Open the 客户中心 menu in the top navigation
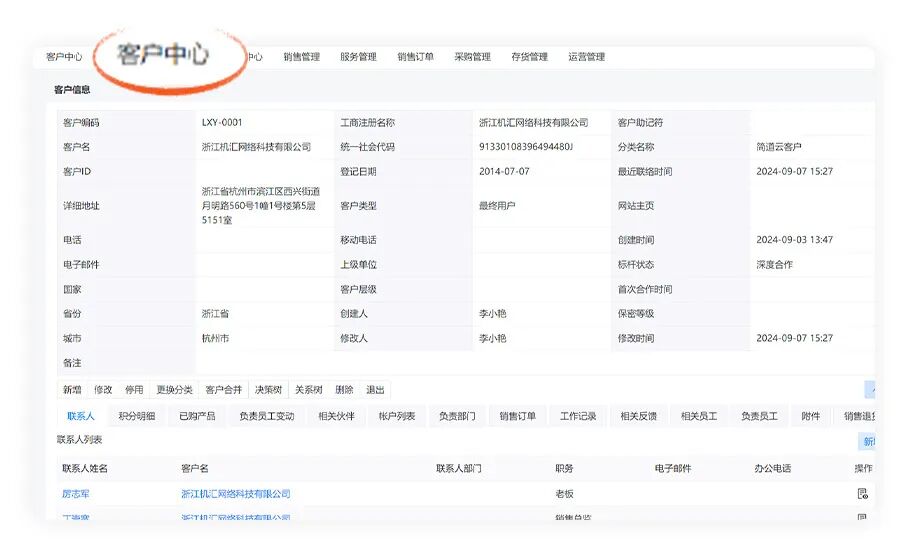Image resolution: width=900 pixels, height=560 pixels. coord(64,57)
